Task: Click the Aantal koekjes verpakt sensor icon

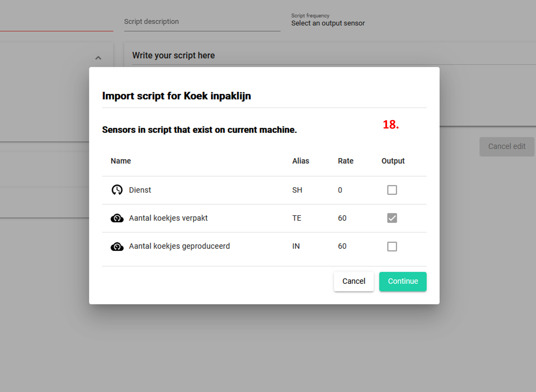Action: click(117, 218)
